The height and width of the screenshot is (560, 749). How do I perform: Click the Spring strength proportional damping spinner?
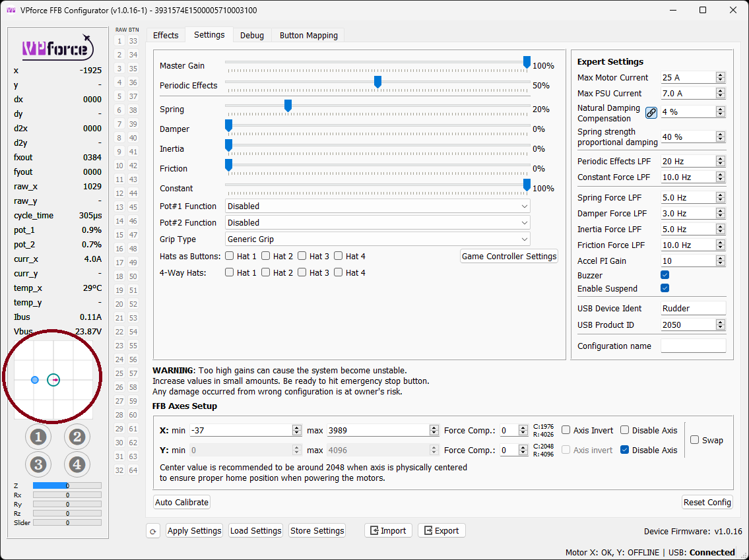[721, 137]
